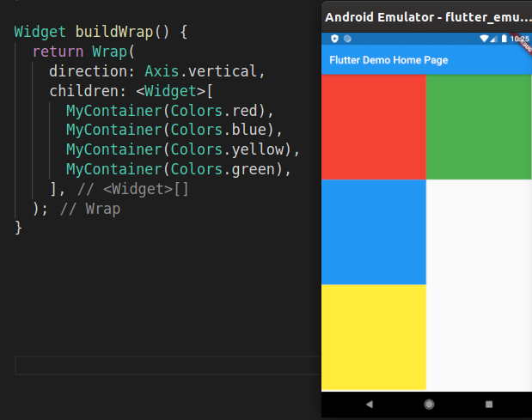Click the Wi-Fi signal icon
This screenshot has height=420, width=532.
484,39
